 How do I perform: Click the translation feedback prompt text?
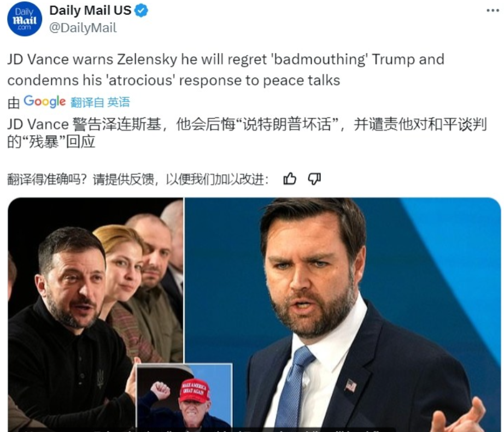138,179
